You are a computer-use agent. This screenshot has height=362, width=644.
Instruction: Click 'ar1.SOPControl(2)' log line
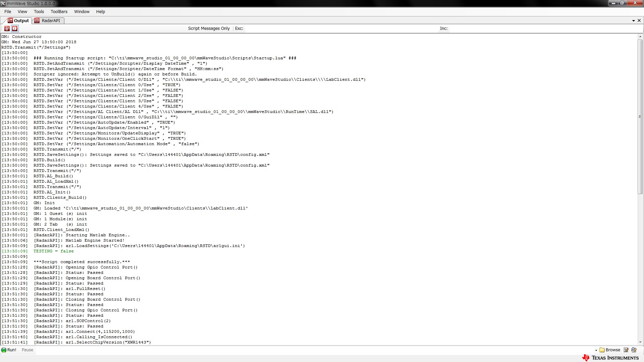[72, 321]
